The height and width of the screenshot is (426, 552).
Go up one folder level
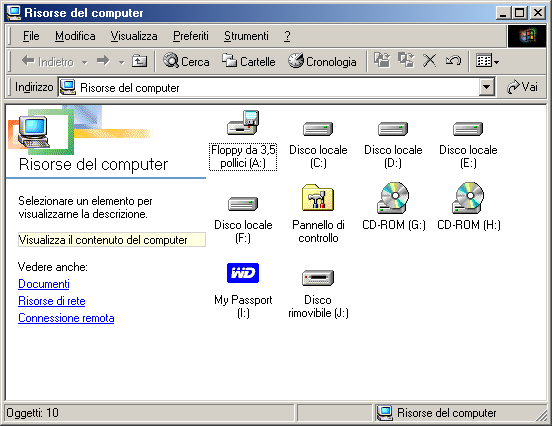point(139,62)
